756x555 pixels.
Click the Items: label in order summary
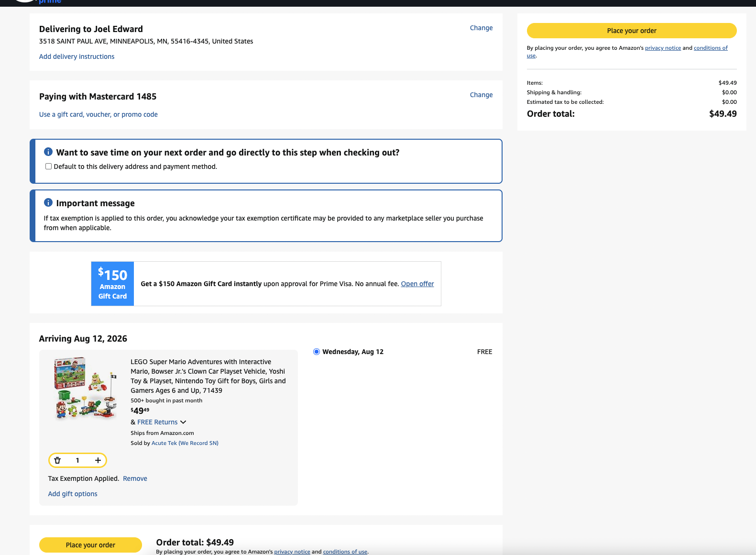point(535,83)
